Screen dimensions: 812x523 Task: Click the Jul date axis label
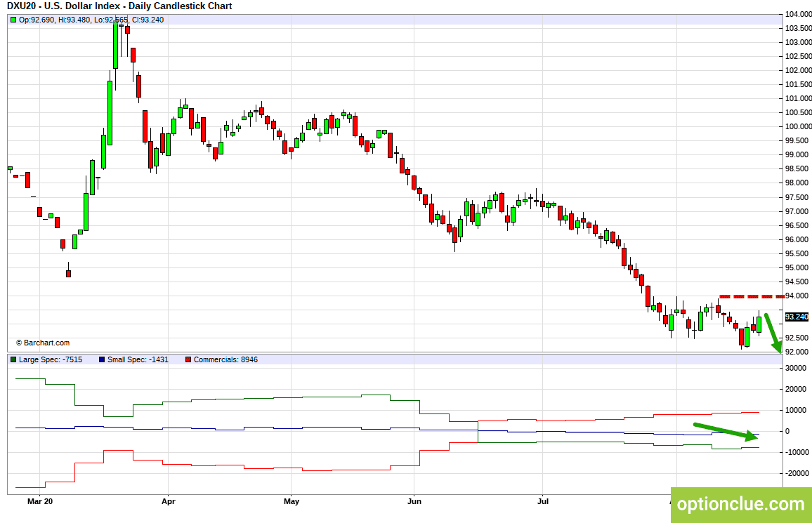(x=542, y=502)
